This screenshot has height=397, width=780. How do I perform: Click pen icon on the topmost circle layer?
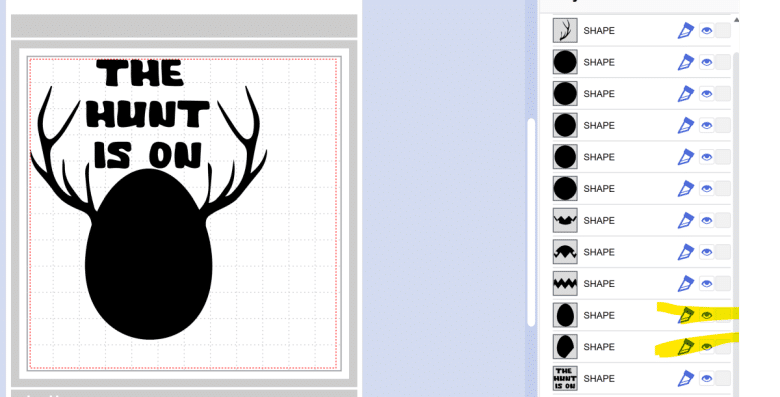point(685,62)
